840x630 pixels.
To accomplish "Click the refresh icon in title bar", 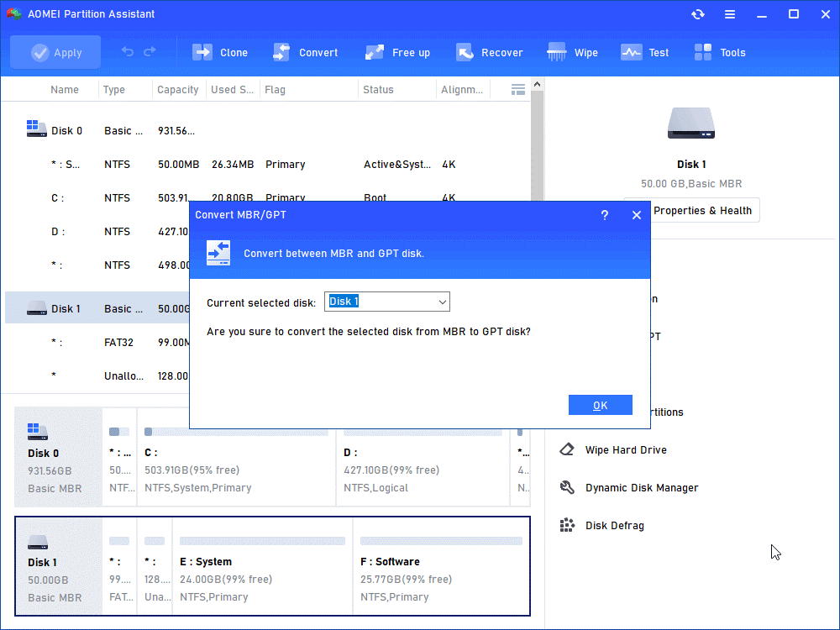I will point(697,14).
